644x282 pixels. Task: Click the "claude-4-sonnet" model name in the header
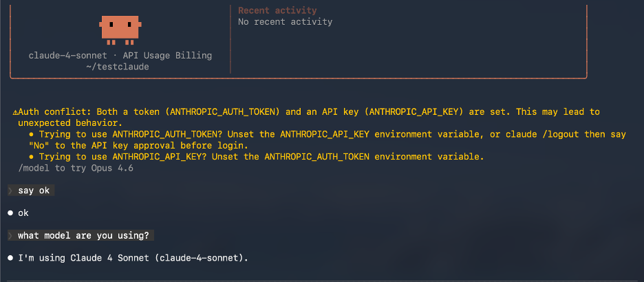[69, 55]
